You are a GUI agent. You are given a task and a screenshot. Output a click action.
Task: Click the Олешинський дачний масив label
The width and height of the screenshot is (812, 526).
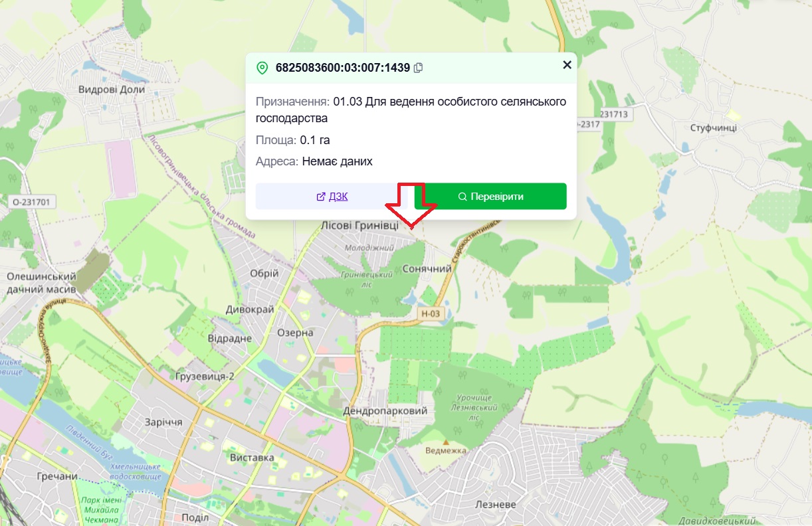coord(41,283)
